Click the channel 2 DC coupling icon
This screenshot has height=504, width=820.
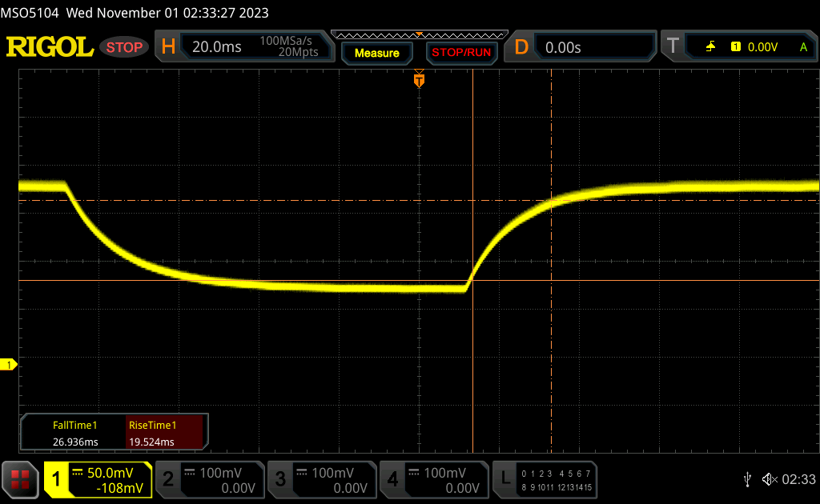tap(189, 473)
